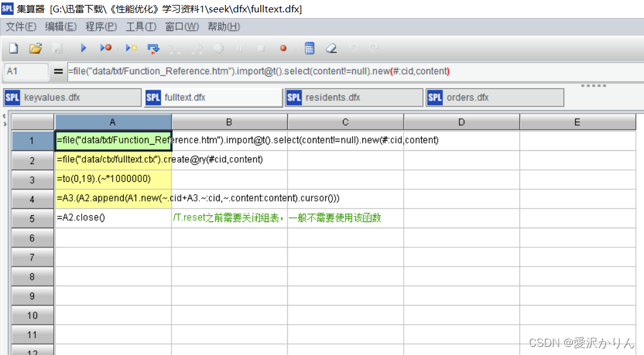Open the 程序(P) menu
This screenshot has height=355, width=644.
point(101,27)
